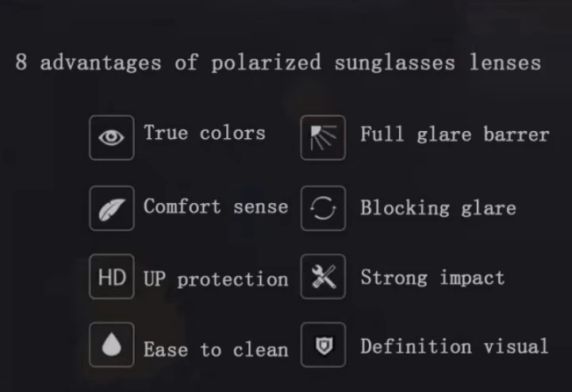This screenshot has height=392, width=572.
Task: Click the feather icon beside Comfort sense
Action: click(x=111, y=209)
